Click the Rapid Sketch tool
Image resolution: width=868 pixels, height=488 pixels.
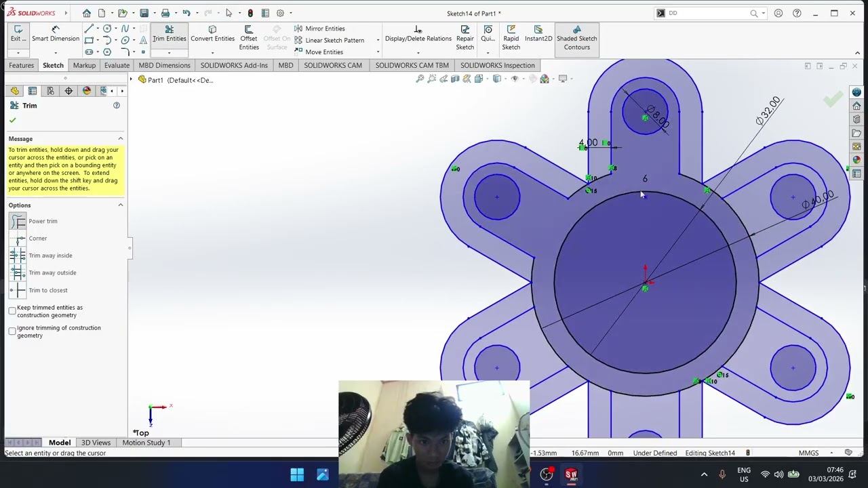coord(511,37)
